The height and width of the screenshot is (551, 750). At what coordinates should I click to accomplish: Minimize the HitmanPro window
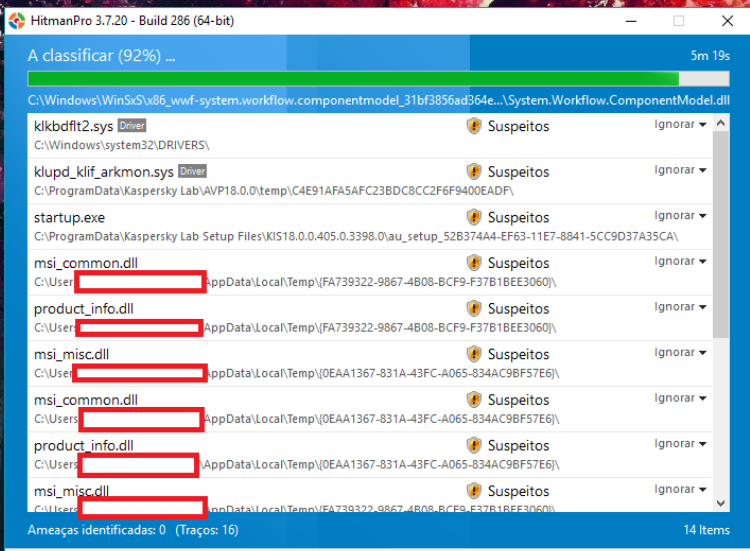pyautogui.click(x=631, y=21)
